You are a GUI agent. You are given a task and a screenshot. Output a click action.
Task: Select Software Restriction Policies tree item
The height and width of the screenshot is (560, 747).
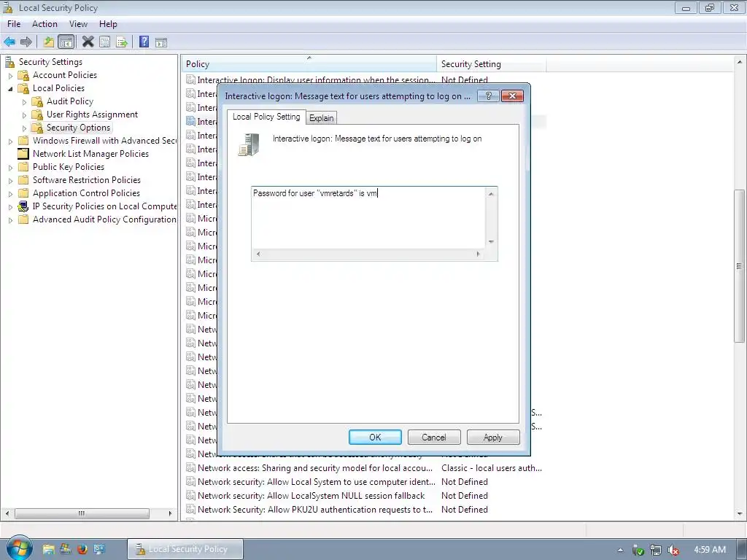point(87,180)
